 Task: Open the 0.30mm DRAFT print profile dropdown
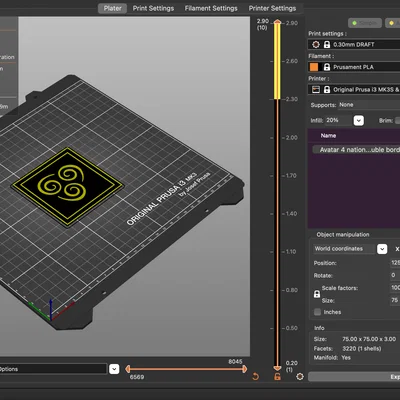(x=354, y=44)
